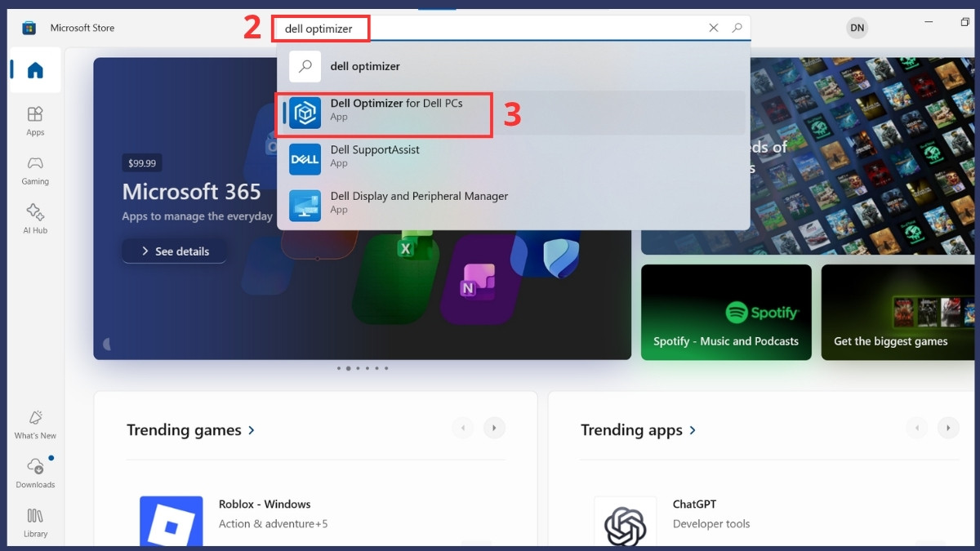Open the Trending apps link
Image resolution: width=980 pixels, height=551 pixels.
pyautogui.click(x=639, y=430)
